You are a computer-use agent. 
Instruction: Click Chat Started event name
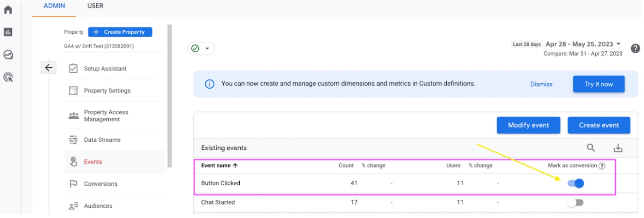[x=218, y=202]
